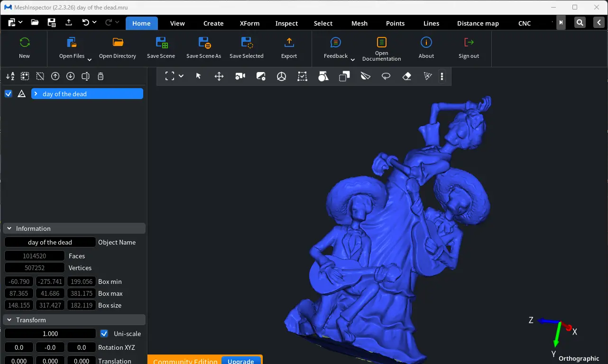Click the dashed box with checkmark icon
608x364 pixels.
click(x=302, y=76)
